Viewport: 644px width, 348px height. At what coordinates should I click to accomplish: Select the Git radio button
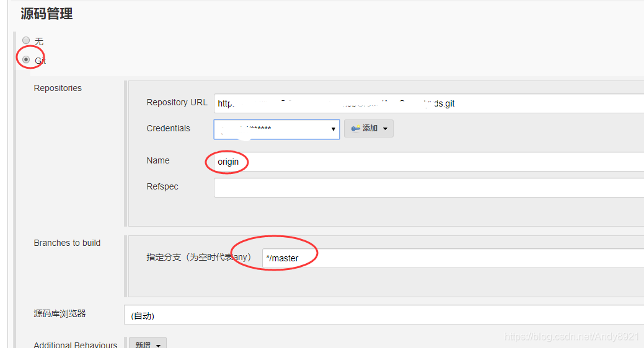(x=26, y=59)
